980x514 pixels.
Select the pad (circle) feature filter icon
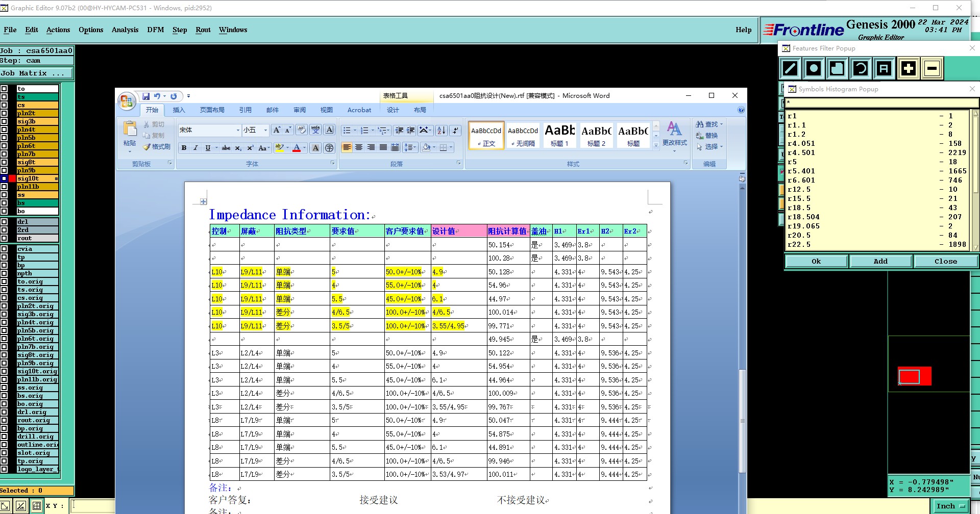[x=814, y=68]
